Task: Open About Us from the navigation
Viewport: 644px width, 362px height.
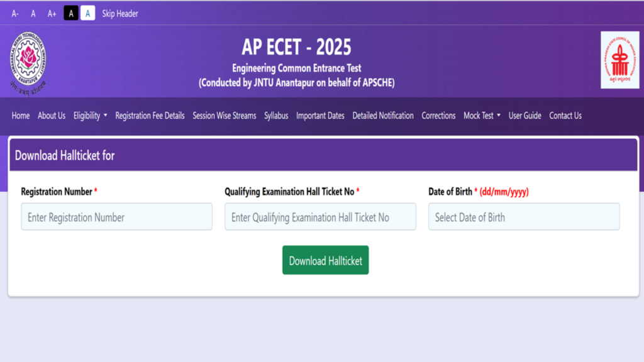Action: point(51,116)
